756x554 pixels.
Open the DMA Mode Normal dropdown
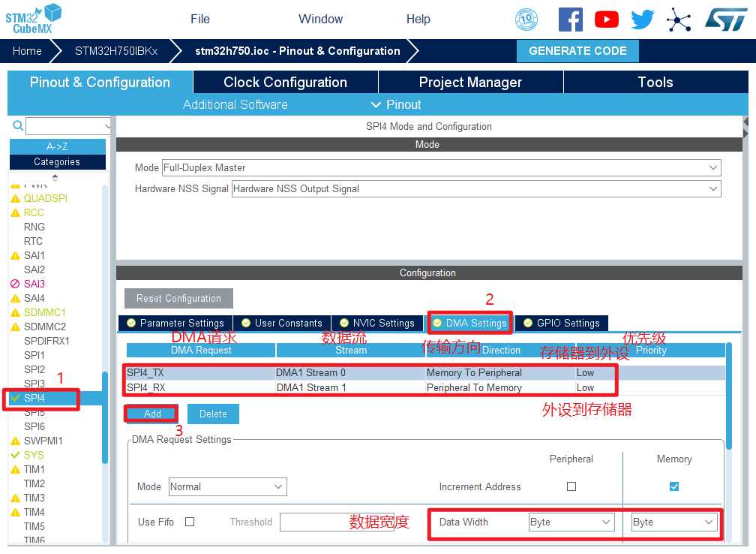(227, 486)
